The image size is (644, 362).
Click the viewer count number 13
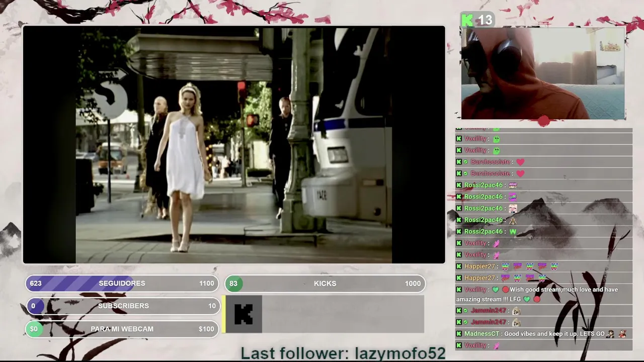point(485,20)
